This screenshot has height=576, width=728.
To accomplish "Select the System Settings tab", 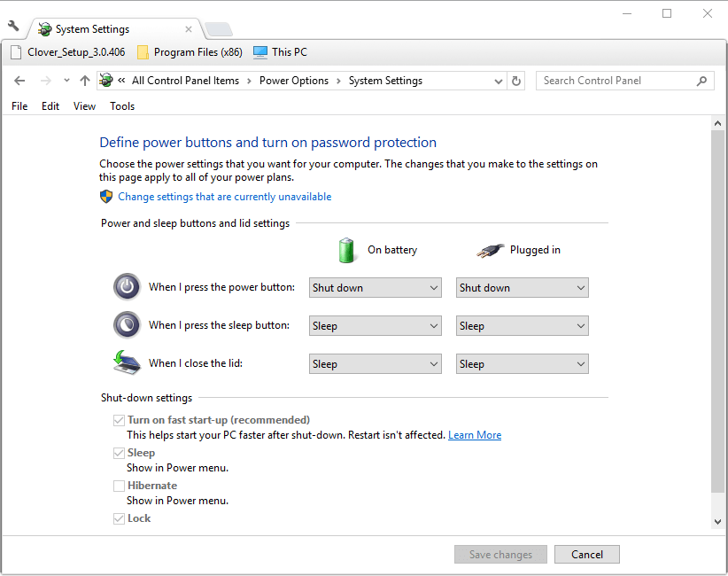I will 112,28.
